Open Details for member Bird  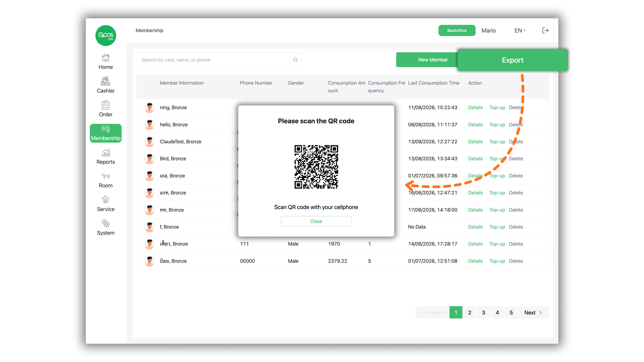tap(475, 159)
